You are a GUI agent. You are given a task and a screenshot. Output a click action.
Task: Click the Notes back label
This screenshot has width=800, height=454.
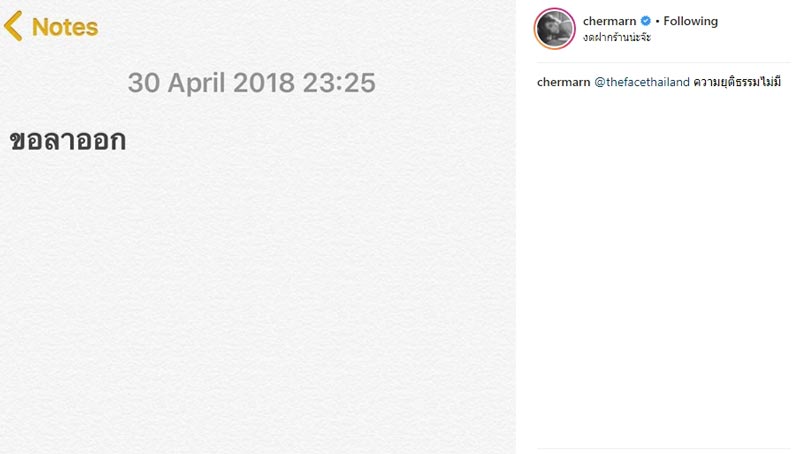tap(64, 27)
